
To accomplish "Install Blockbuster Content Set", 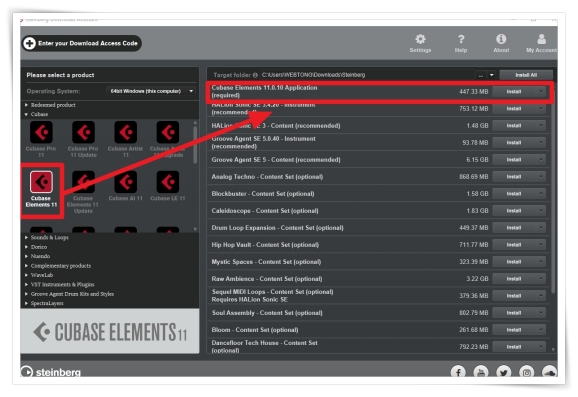I will pyautogui.click(x=514, y=194).
